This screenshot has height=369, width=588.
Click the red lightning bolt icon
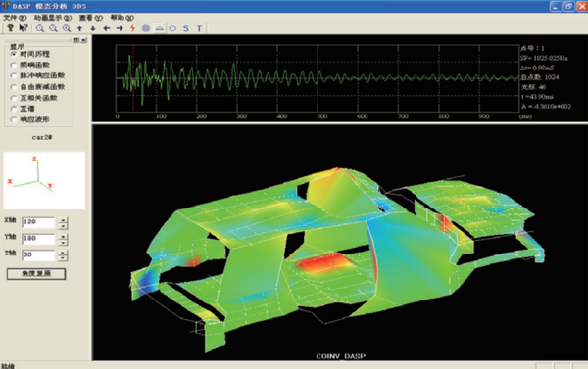pos(132,28)
